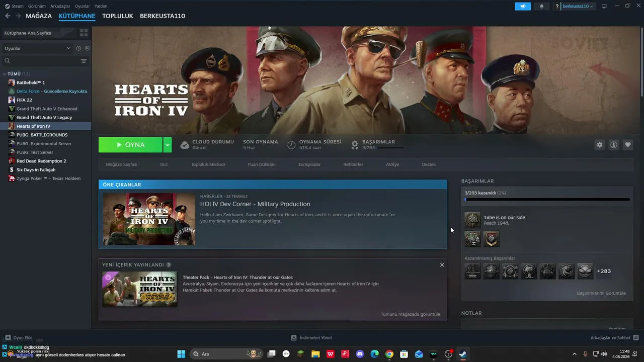Click the achievements progress bar
The height and width of the screenshot is (362, 644).
pyautogui.click(x=547, y=200)
